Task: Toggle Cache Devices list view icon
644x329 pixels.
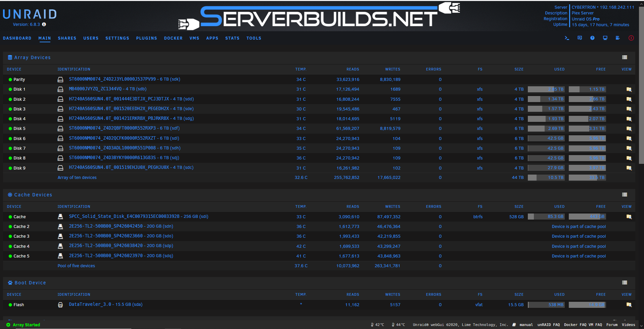Action: point(625,195)
